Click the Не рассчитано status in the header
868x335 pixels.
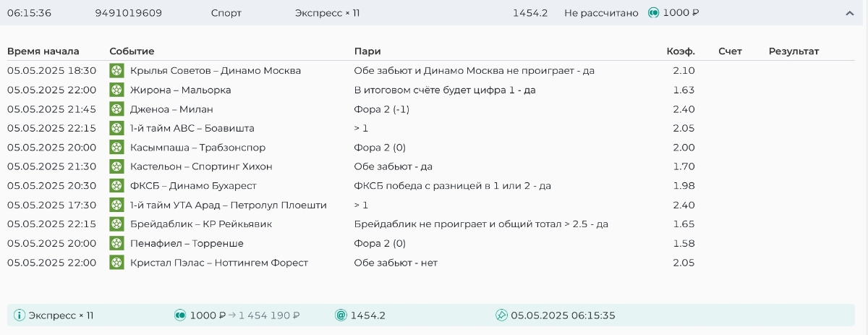point(601,13)
